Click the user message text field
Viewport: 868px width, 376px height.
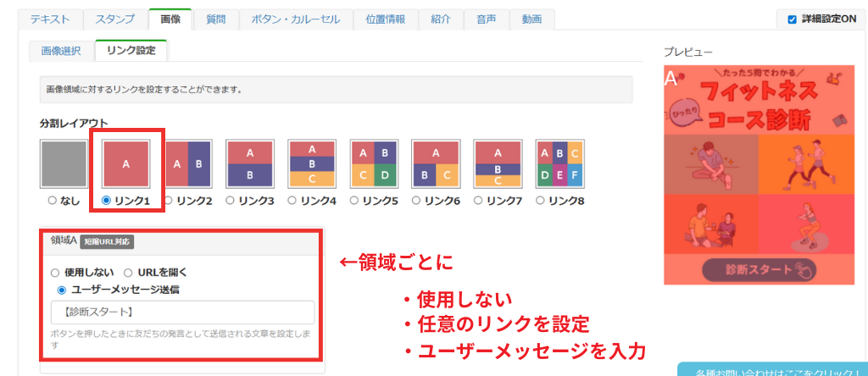[x=182, y=312]
